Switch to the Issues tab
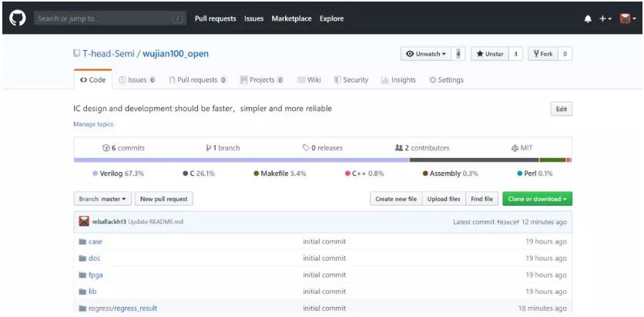Screen dimensions: 644x317 [x=137, y=79]
